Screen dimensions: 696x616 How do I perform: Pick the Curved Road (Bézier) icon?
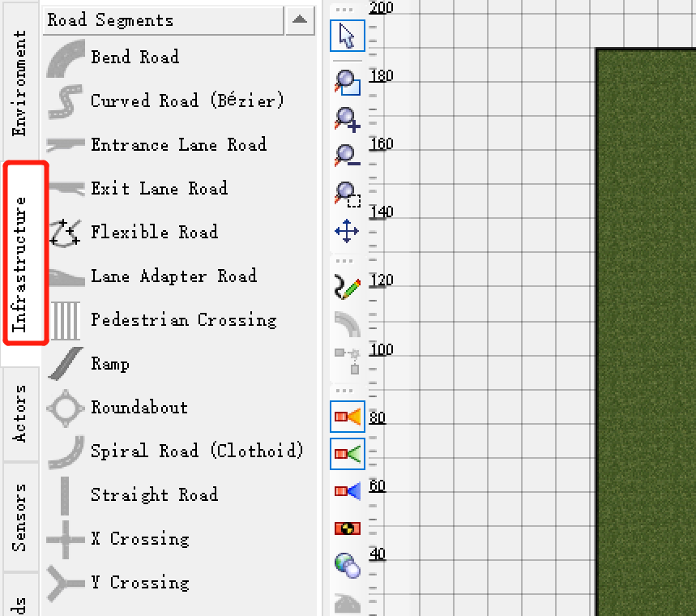point(66,101)
